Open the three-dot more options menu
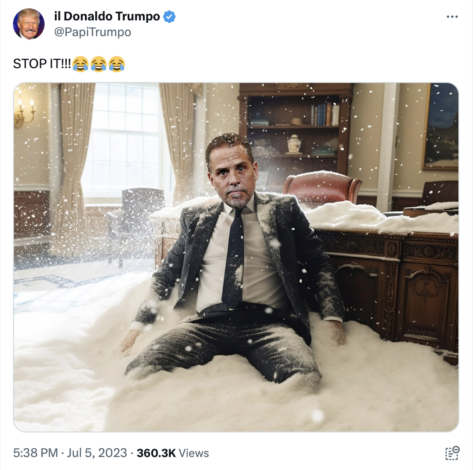 tap(452, 17)
